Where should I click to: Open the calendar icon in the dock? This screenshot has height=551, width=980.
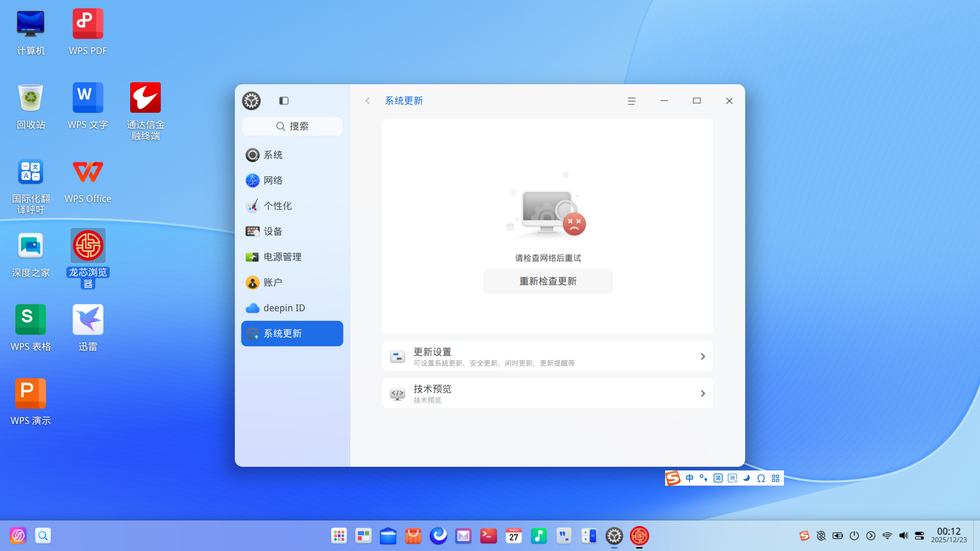coord(513,536)
